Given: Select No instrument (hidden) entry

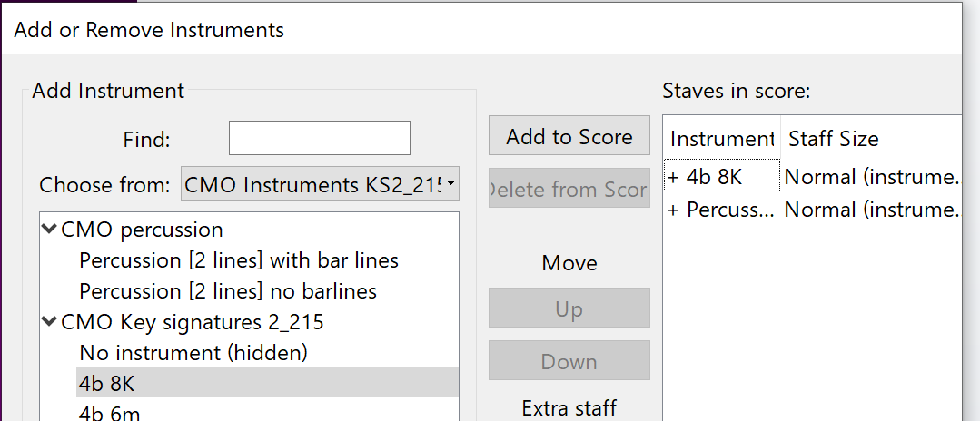Looking at the screenshot, I should pyautogui.click(x=193, y=353).
